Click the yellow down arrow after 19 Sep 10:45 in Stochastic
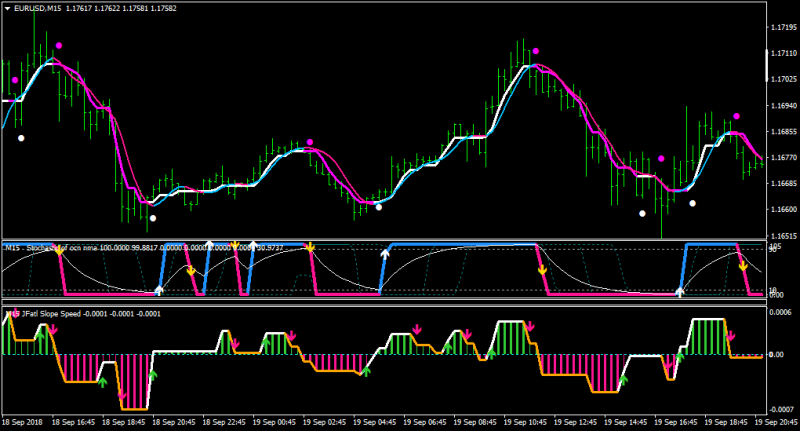Image resolution: width=800 pixels, height=431 pixels. click(x=542, y=269)
